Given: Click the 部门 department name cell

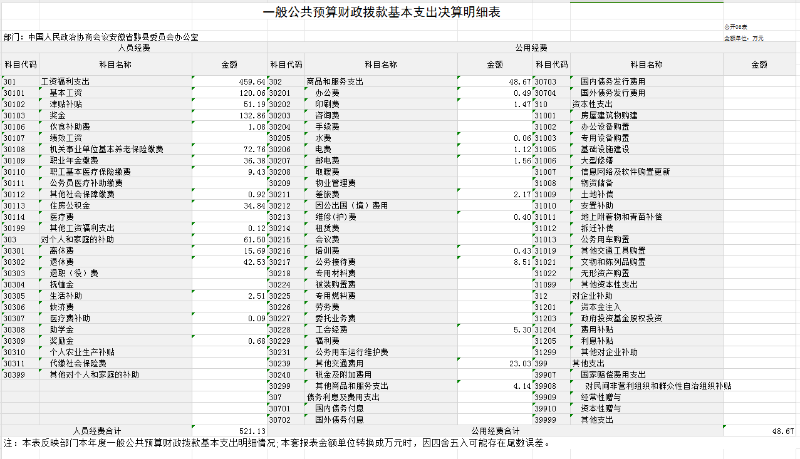Looking at the screenshot, I should 102,36.
